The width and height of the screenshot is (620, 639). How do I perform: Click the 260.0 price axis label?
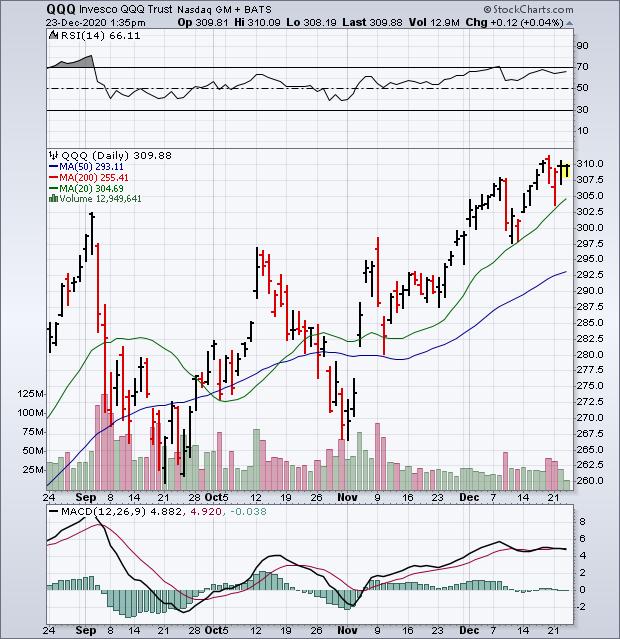[x=589, y=481]
